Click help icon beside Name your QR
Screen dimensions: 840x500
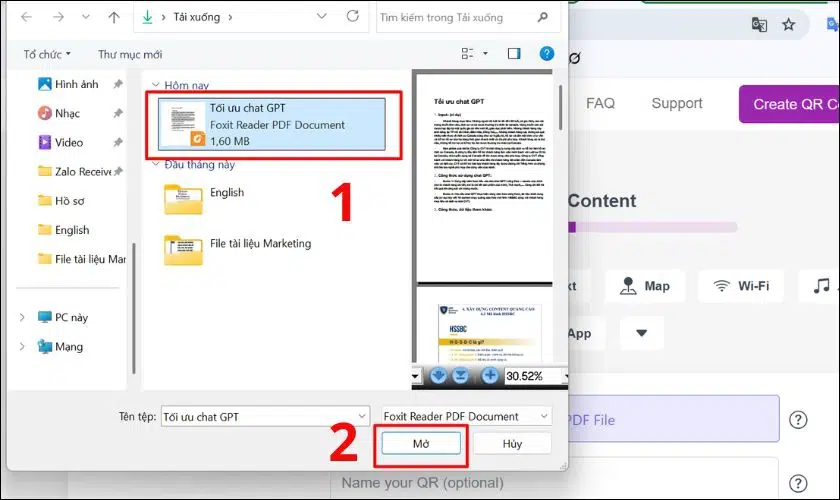798,483
